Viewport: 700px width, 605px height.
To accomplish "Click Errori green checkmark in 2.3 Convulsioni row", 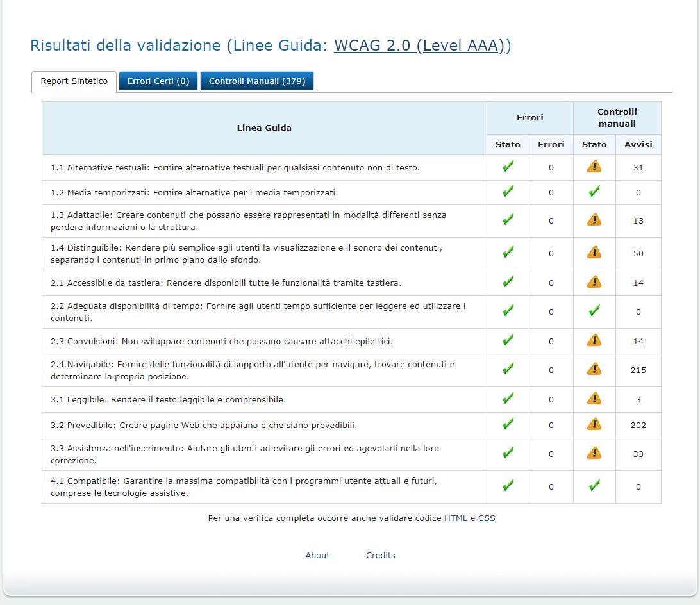I will [x=508, y=340].
